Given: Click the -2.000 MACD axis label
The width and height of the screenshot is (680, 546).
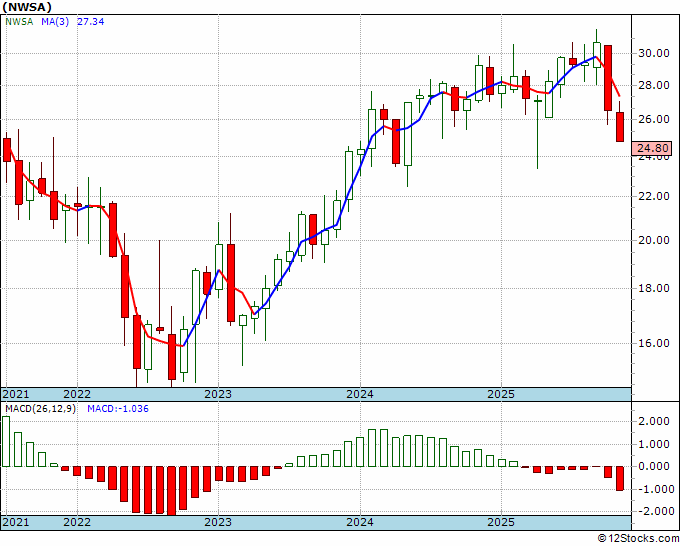Looking at the screenshot, I should (656, 511).
